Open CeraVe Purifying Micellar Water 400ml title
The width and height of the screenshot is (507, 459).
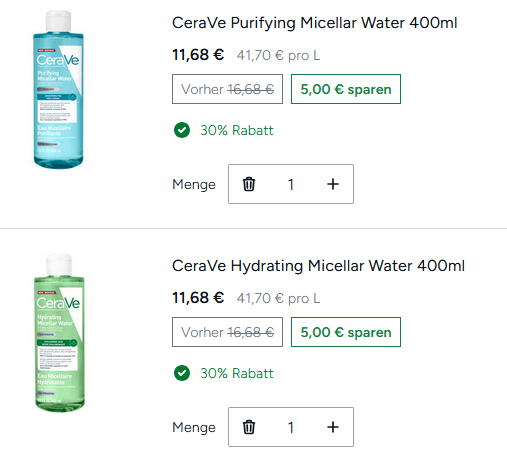pyautogui.click(x=314, y=23)
